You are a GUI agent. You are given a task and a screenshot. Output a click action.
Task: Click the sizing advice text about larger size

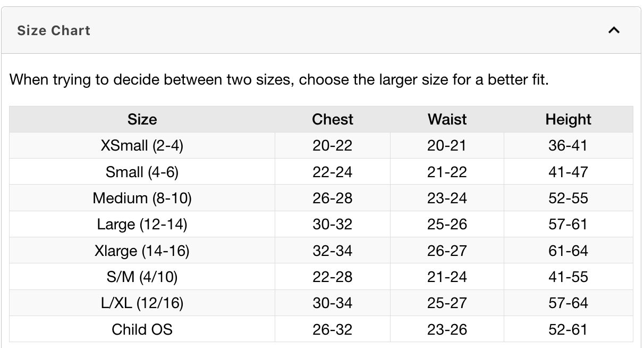click(x=279, y=80)
